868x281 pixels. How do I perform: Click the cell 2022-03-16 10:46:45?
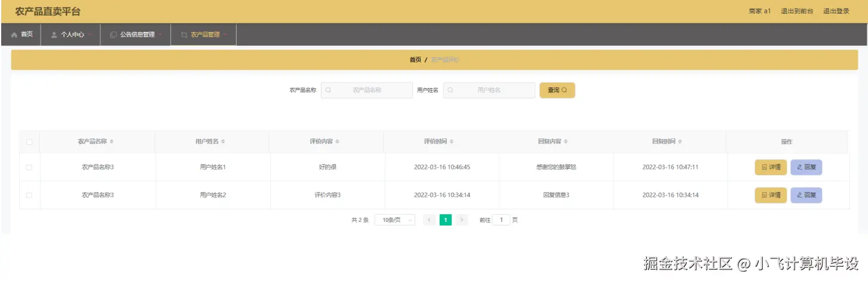coord(442,168)
